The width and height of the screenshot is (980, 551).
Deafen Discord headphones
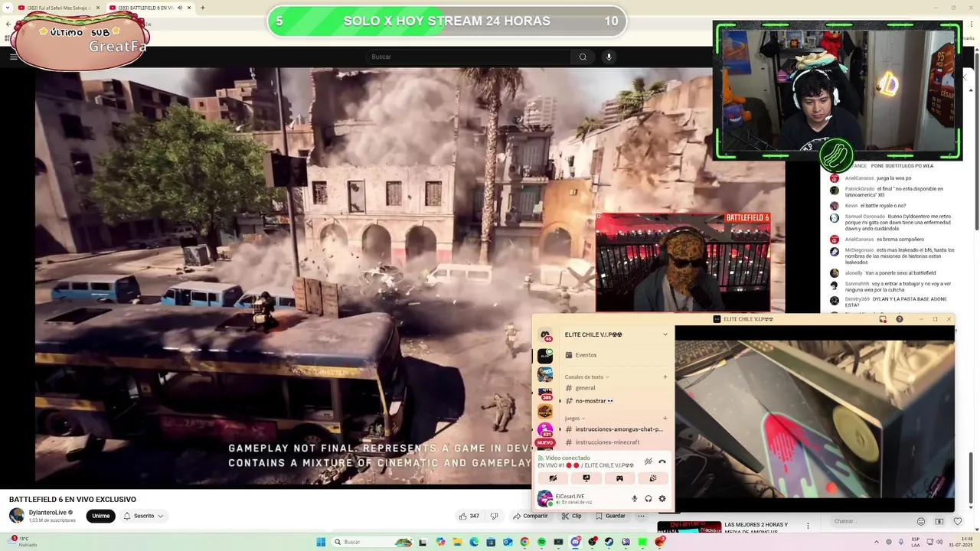pos(648,499)
